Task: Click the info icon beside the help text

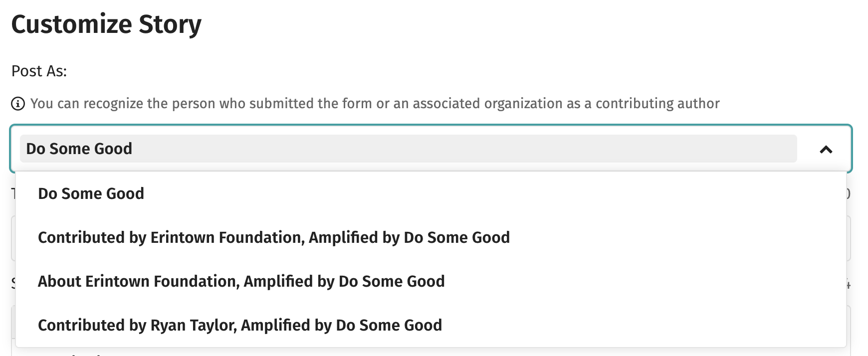Action: (17, 104)
